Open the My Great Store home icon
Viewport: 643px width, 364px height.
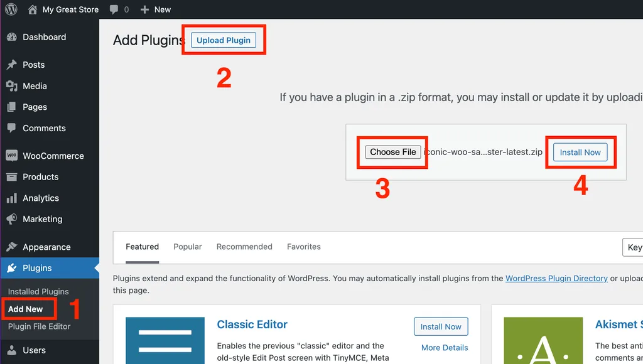tap(33, 9)
